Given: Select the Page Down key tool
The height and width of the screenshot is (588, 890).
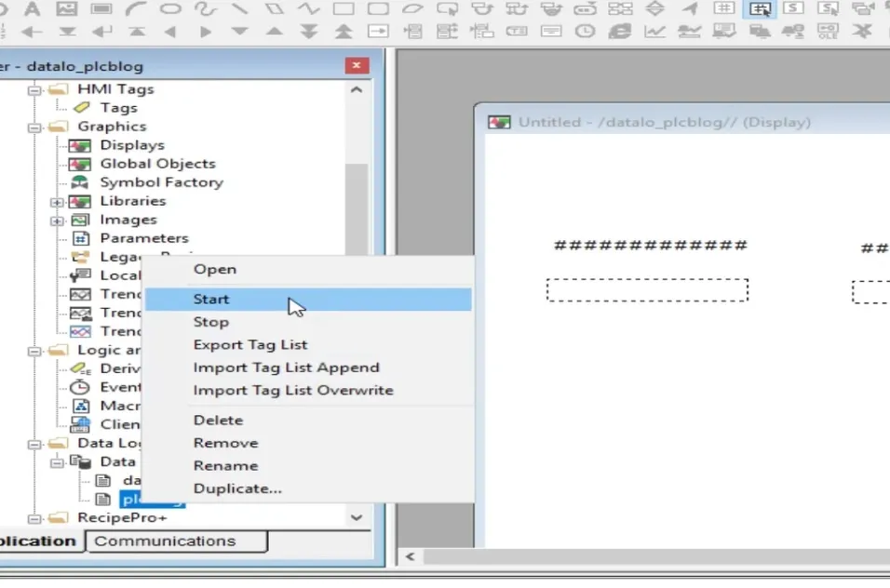Looking at the screenshot, I should pos(309,32).
